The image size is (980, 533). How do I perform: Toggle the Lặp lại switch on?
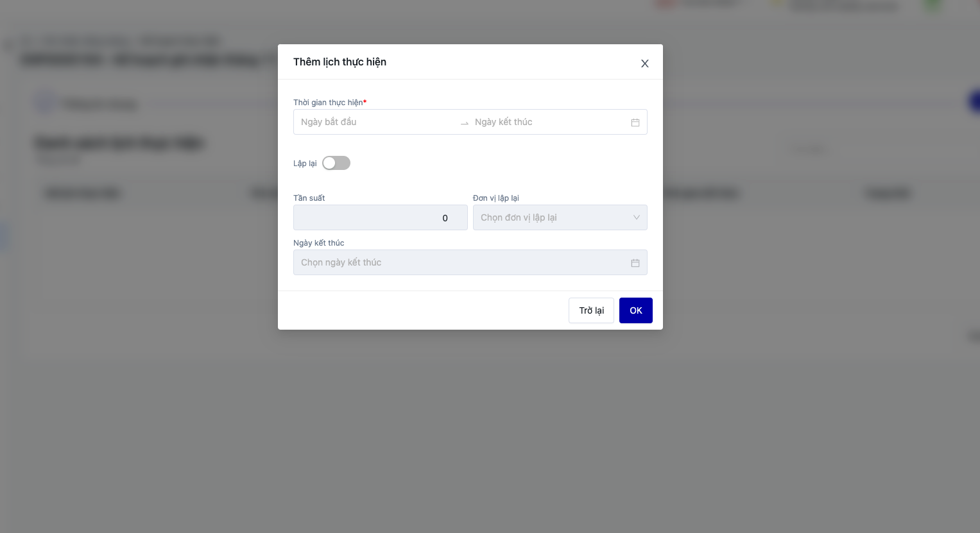[336, 163]
